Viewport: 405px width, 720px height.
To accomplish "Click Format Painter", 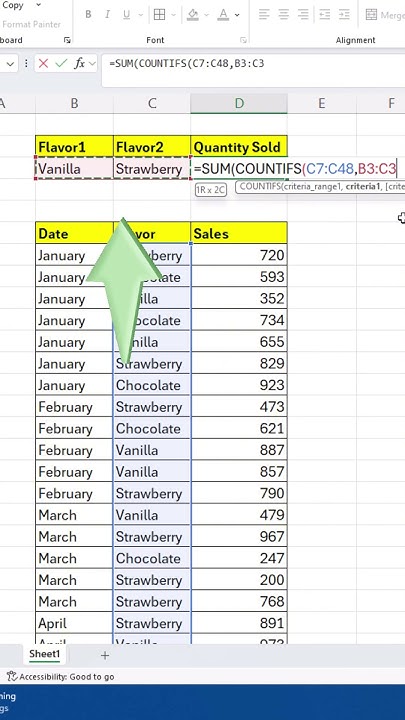I will [31, 24].
